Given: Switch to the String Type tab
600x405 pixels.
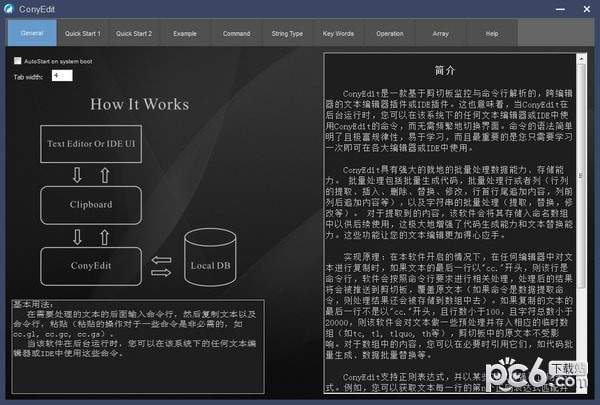Looking at the screenshot, I should coord(287,33).
